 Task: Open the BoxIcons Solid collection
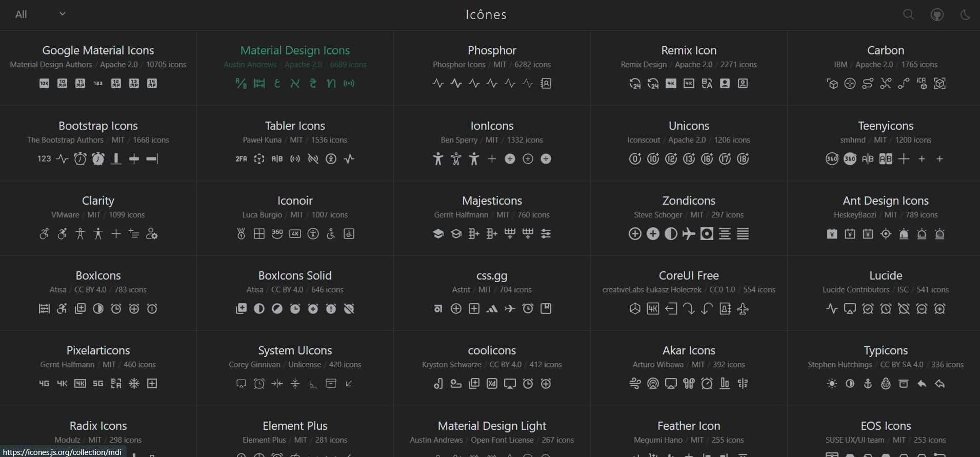coord(295,293)
